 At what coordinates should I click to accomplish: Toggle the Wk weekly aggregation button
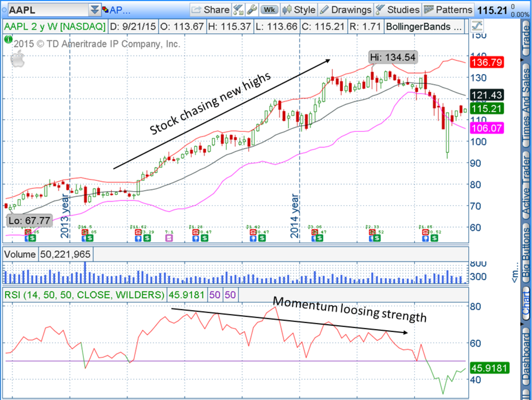point(269,9)
